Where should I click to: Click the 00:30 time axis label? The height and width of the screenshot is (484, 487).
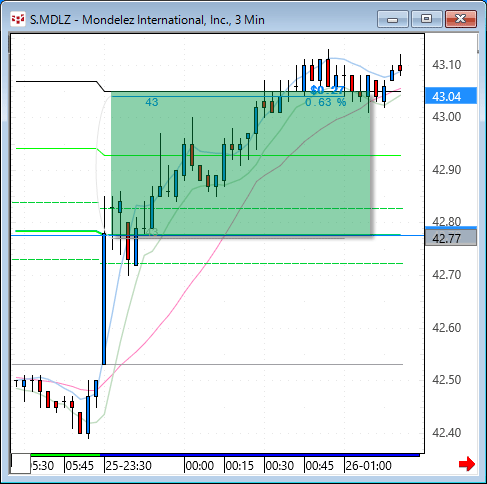pyautogui.click(x=280, y=466)
